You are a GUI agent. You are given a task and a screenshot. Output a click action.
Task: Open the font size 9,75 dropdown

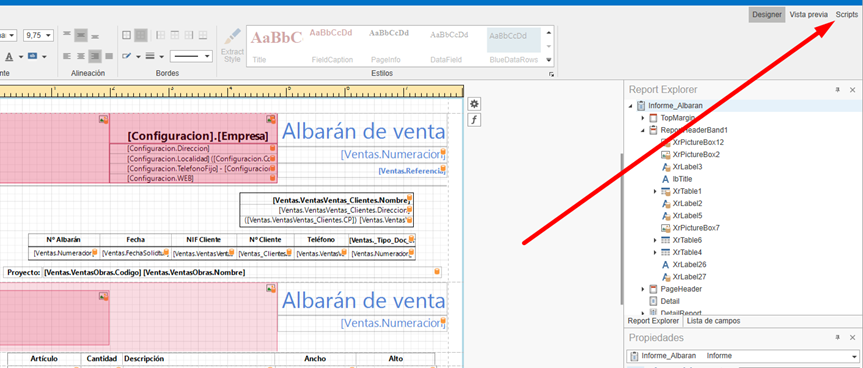coord(48,35)
